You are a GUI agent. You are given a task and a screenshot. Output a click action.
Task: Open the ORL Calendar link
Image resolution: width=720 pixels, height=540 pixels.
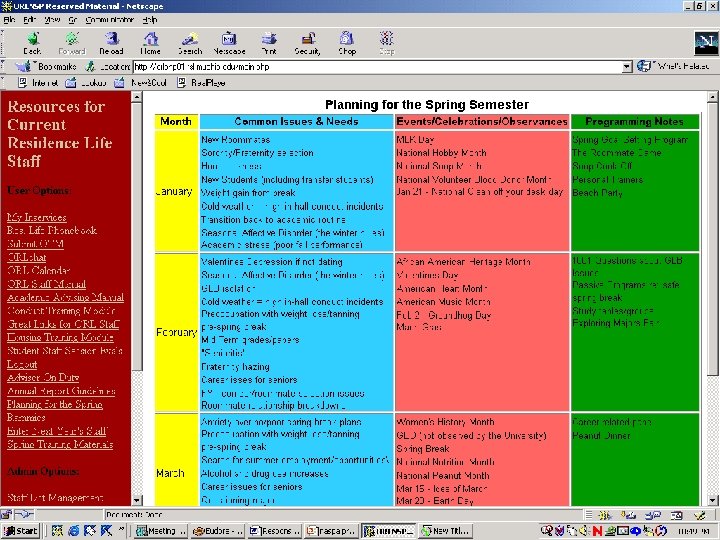[x=39, y=270]
